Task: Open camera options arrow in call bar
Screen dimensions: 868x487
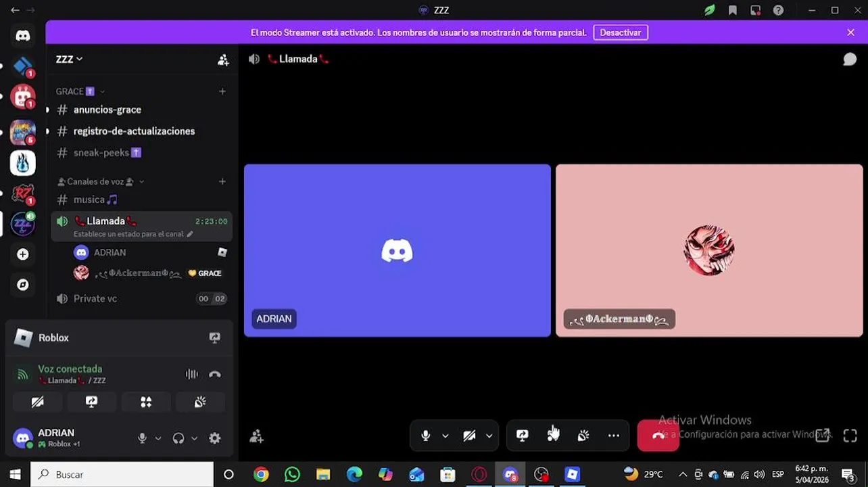Action: click(489, 436)
